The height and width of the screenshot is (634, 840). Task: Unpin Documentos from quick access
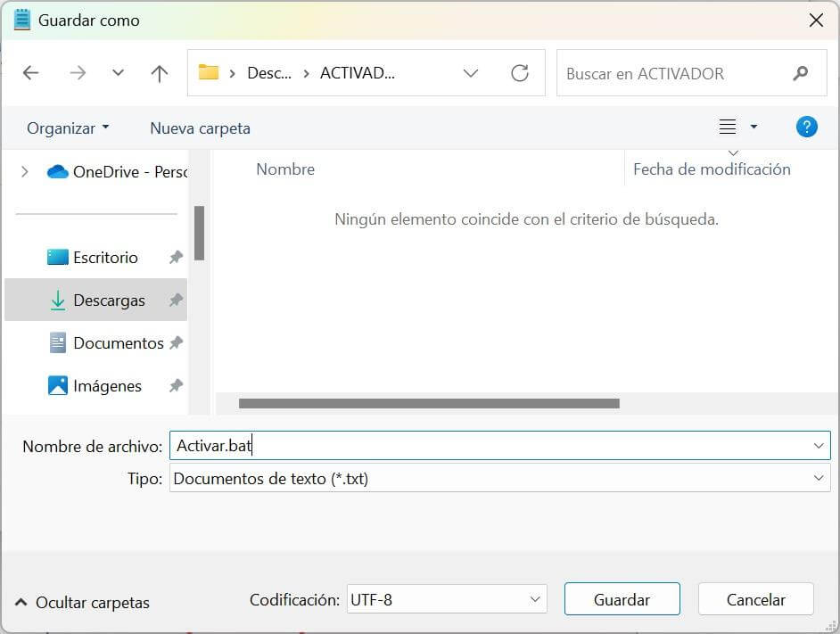176,342
